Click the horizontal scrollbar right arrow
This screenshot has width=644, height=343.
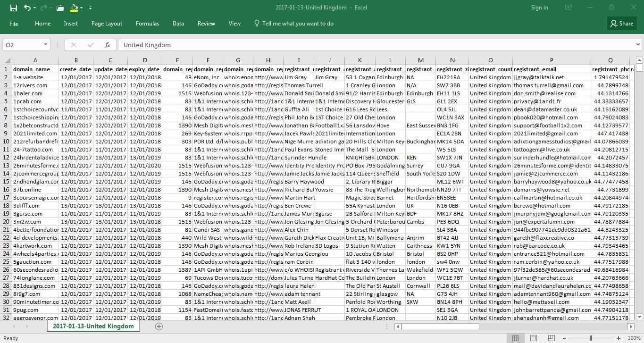631,326
